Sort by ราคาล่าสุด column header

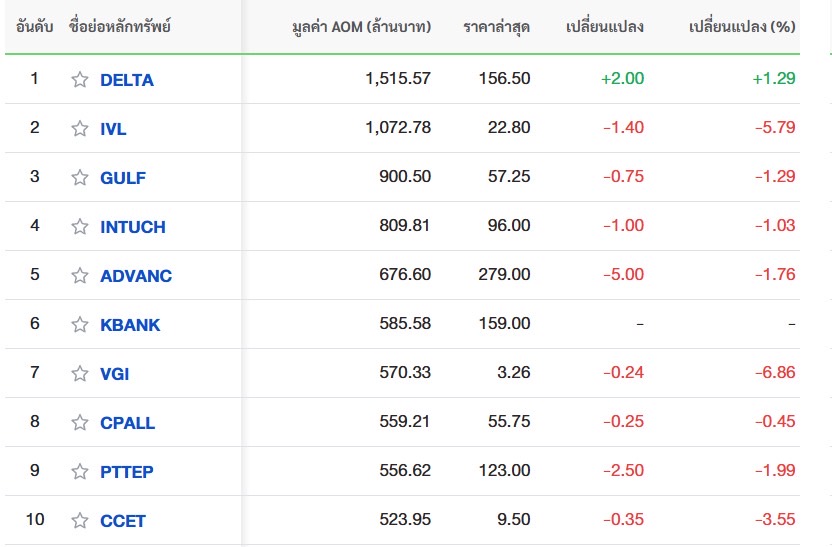[x=496, y=27]
